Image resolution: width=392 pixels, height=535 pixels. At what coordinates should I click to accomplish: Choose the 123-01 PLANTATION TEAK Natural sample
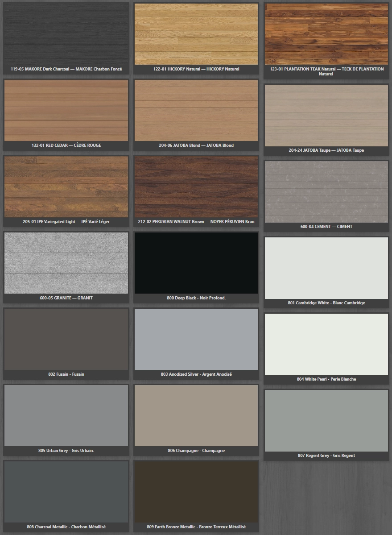coord(326,33)
